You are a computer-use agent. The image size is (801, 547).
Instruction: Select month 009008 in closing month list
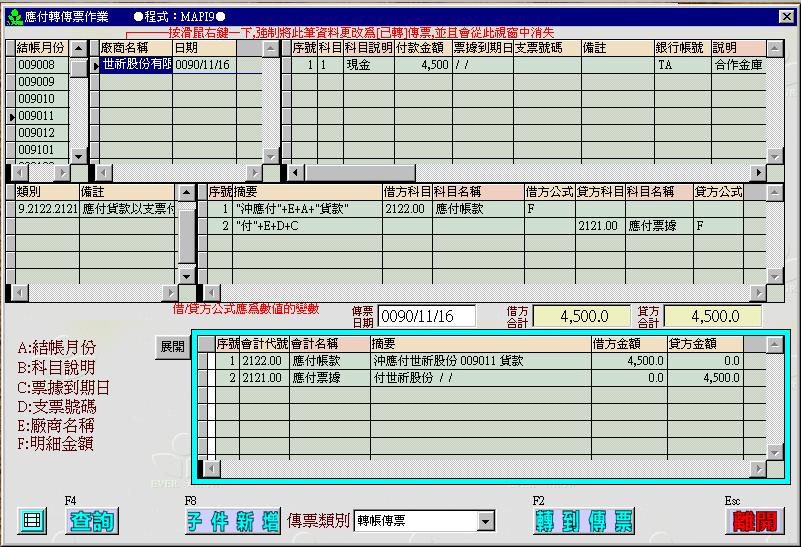point(37,65)
